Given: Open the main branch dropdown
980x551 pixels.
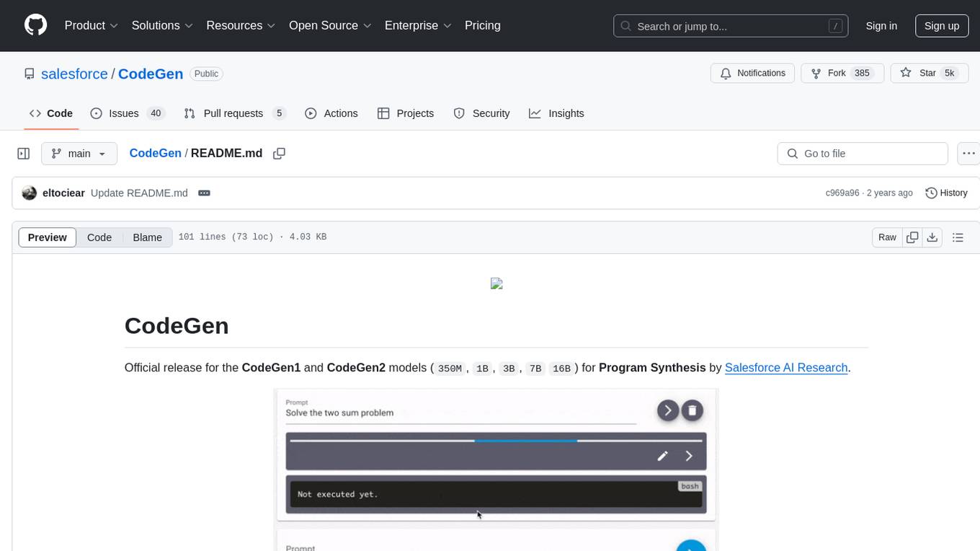Looking at the screenshot, I should [x=79, y=154].
